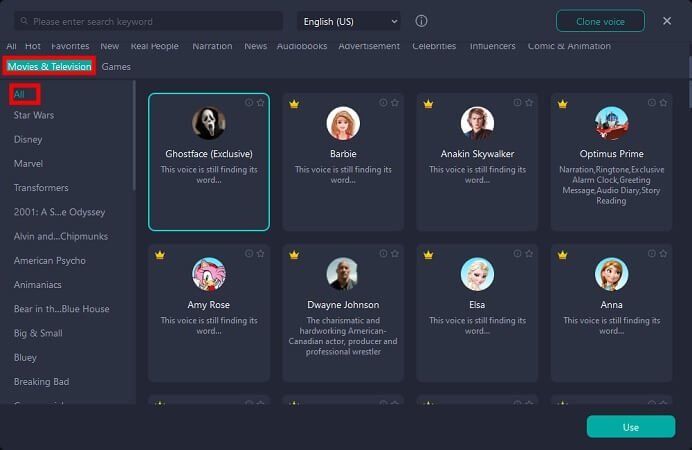Image resolution: width=692 pixels, height=450 pixels.
Task: Filter by Star Wars category
Action: 34,115
